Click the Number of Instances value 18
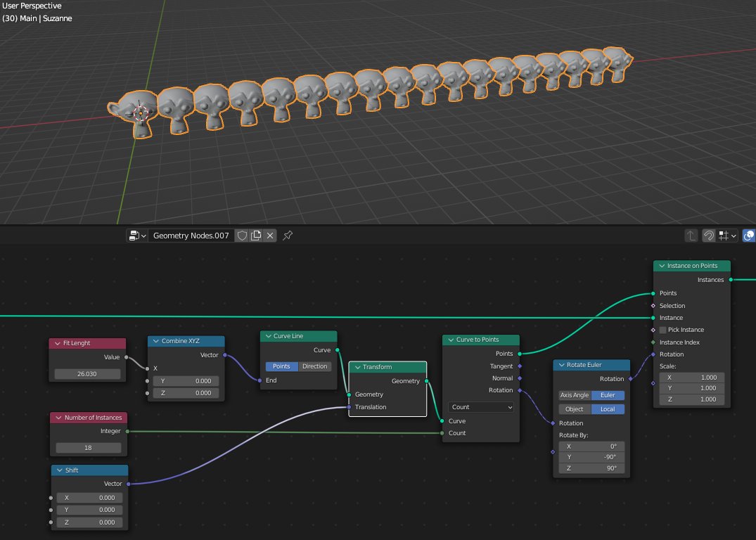The image size is (756, 540). (x=88, y=447)
